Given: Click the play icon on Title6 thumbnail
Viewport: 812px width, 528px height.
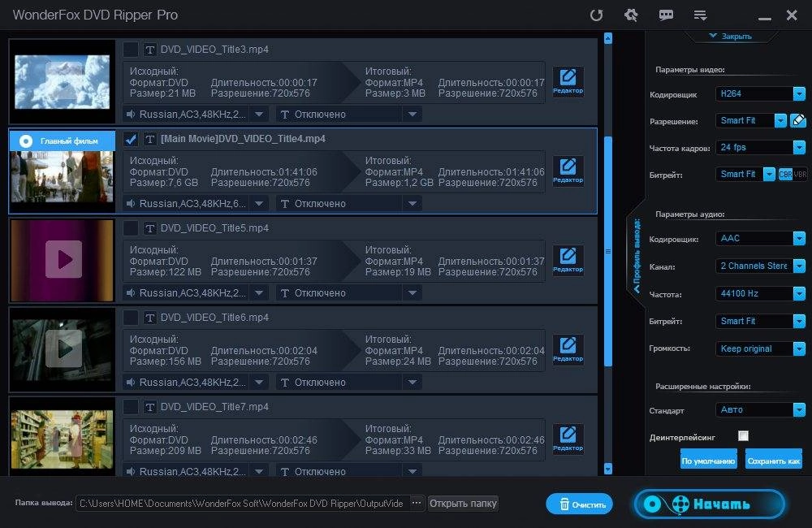Looking at the screenshot, I should [x=63, y=348].
